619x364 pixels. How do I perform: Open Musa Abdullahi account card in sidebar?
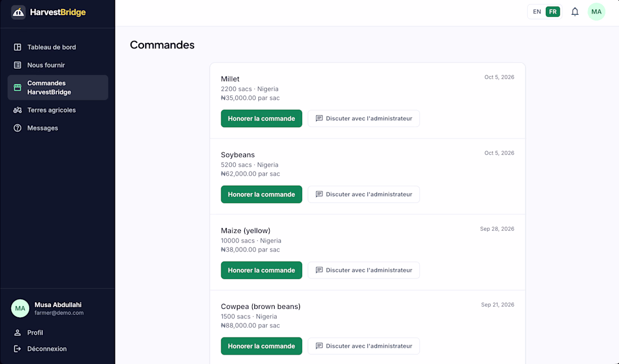pyautogui.click(x=57, y=308)
